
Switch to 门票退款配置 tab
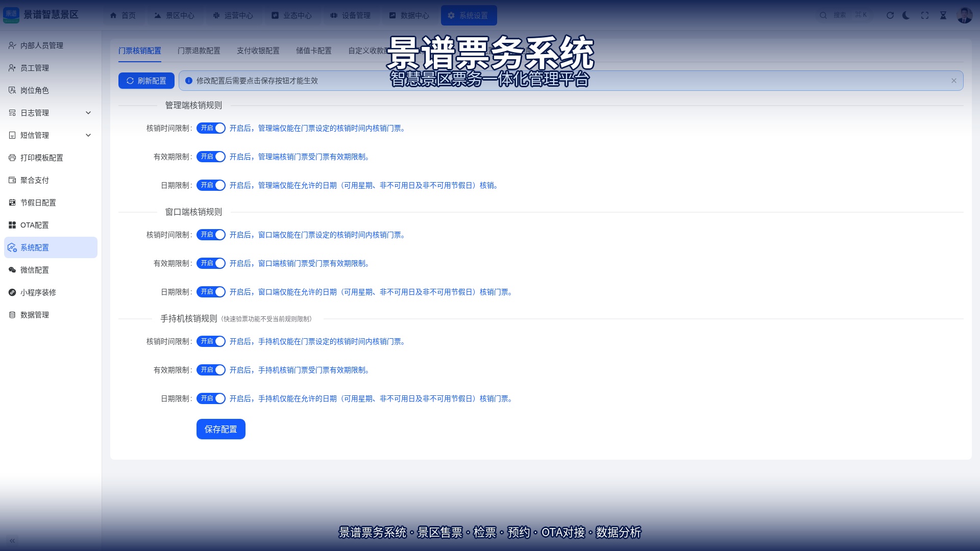click(199, 51)
